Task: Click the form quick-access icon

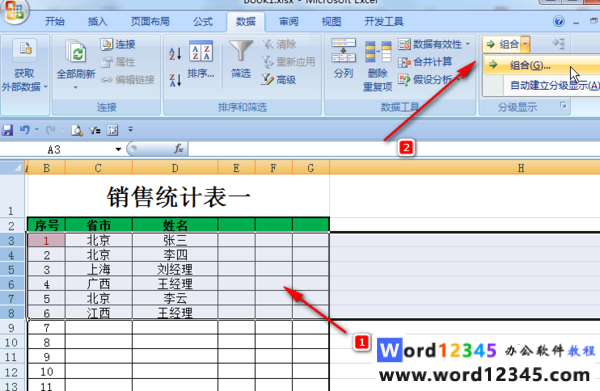Action: point(112,130)
